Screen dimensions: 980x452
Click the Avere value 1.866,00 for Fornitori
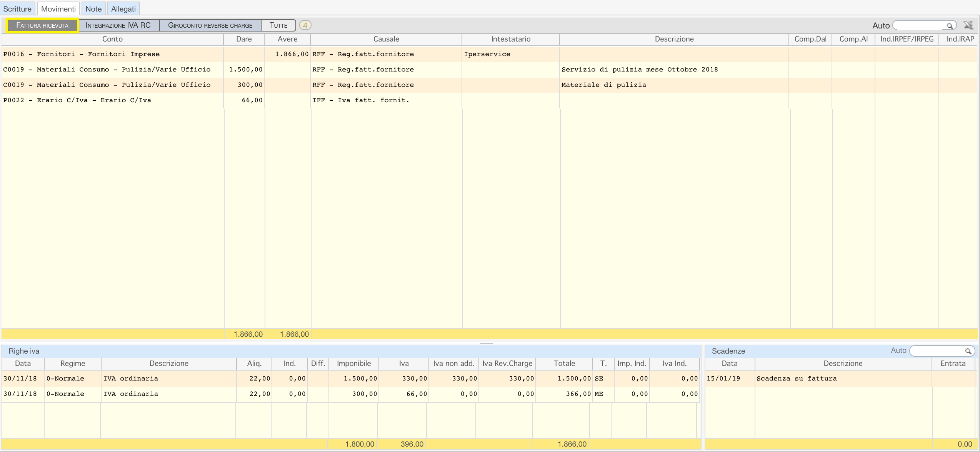(292, 54)
